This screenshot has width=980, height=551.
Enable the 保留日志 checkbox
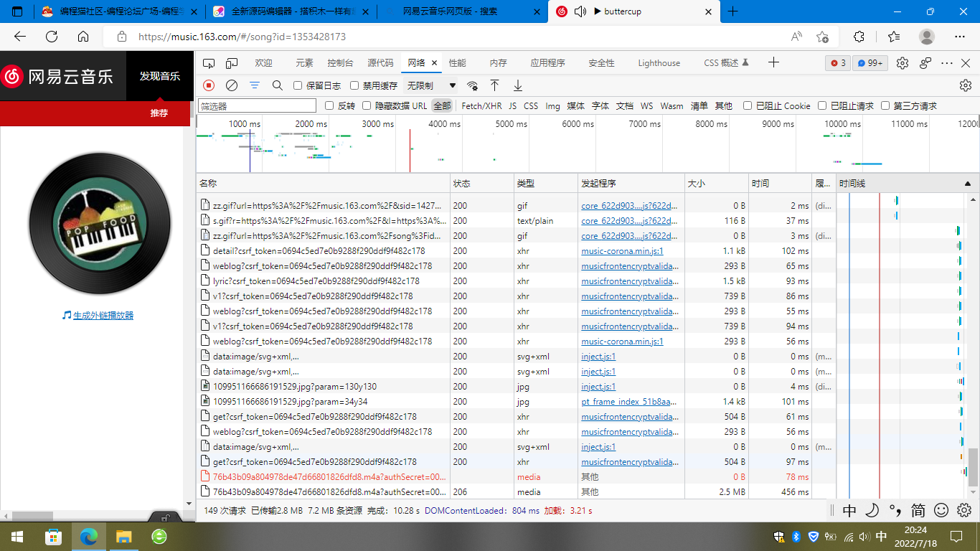pyautogui.click(x=298, y=85)
